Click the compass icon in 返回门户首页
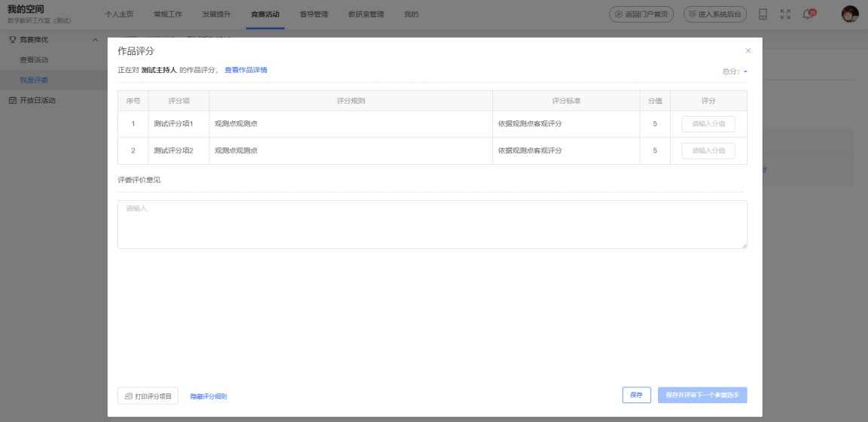868x422 pixels. click(619, 14)
